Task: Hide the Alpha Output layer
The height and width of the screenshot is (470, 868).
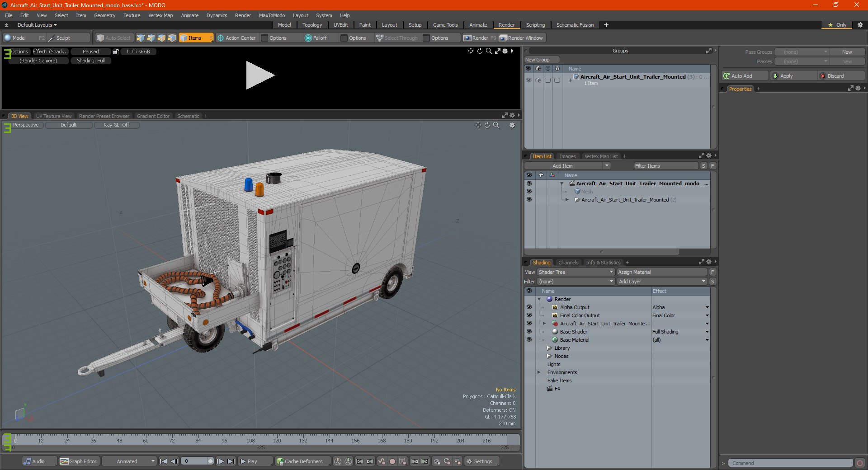Action: click(x=529, y=307)
